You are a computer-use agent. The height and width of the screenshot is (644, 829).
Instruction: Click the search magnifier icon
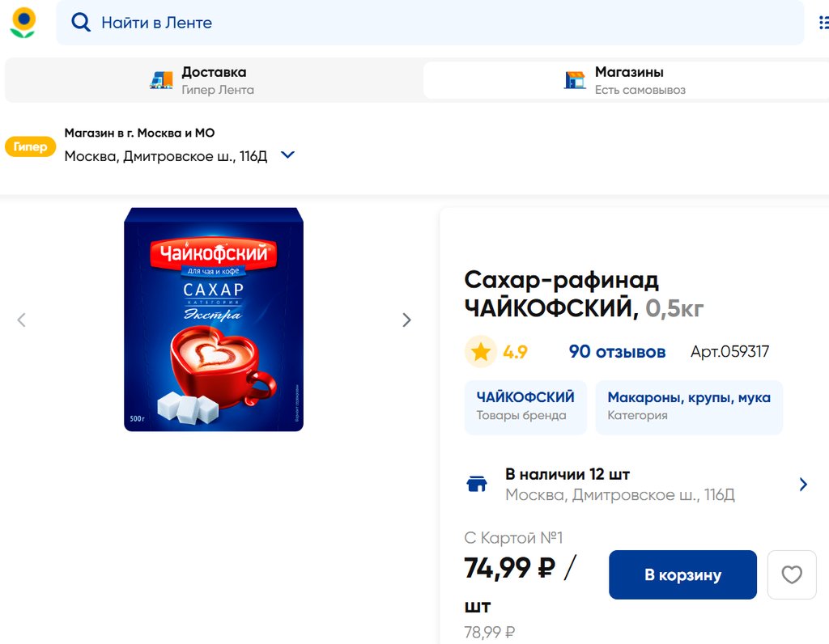coord(81,23)
